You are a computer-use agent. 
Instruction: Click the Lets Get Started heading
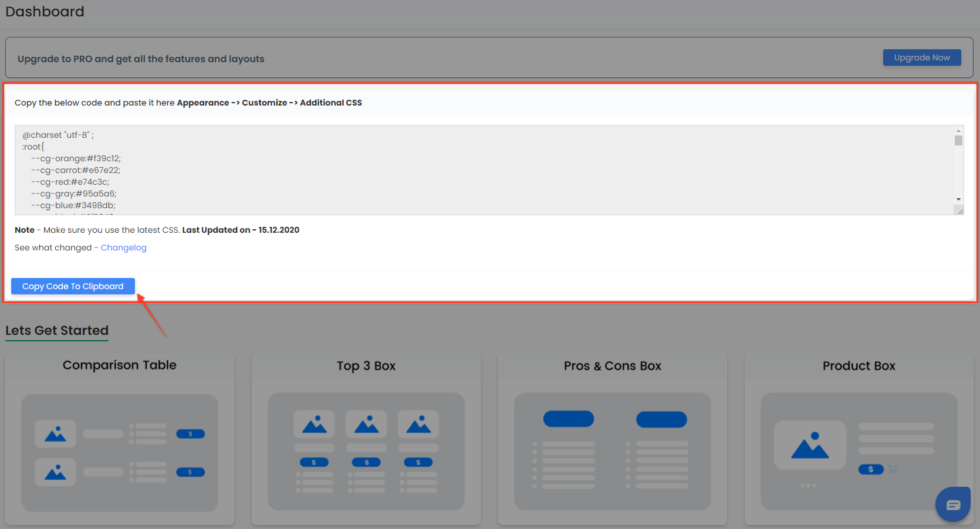[57, 331]
